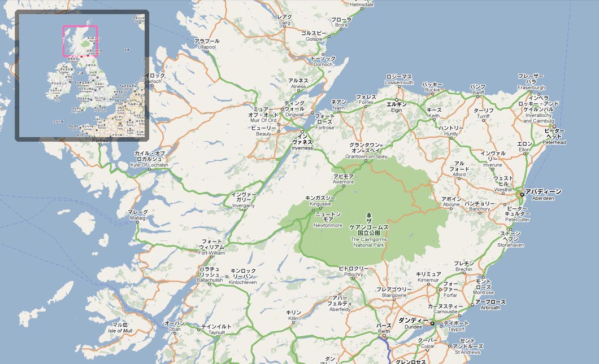This screenshot has height=364, width=599.
Task: Click the Aberdeen city marker dot
Action: 521,195
